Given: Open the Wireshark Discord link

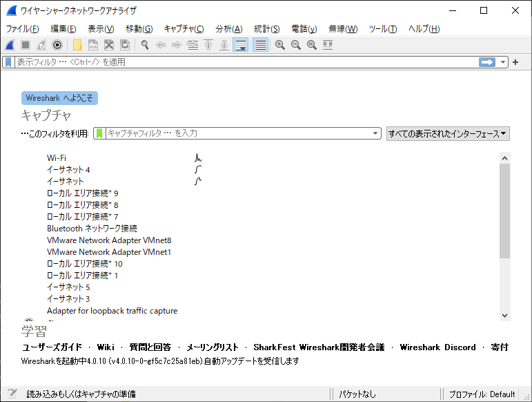Looking at the screenshot, I should [x=437, y=347].
